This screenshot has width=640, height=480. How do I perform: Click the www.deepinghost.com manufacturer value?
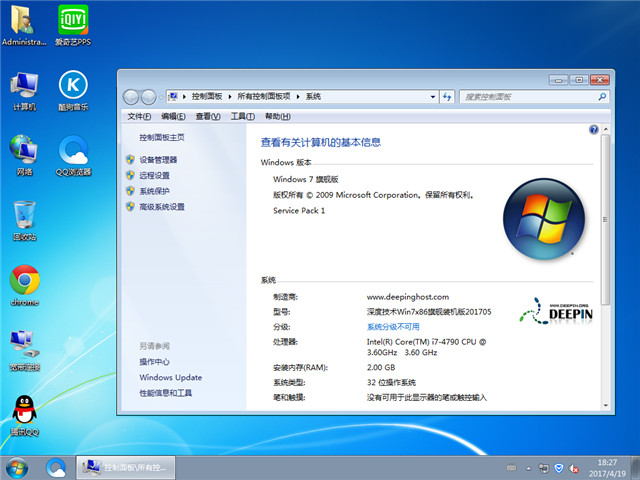408,297
